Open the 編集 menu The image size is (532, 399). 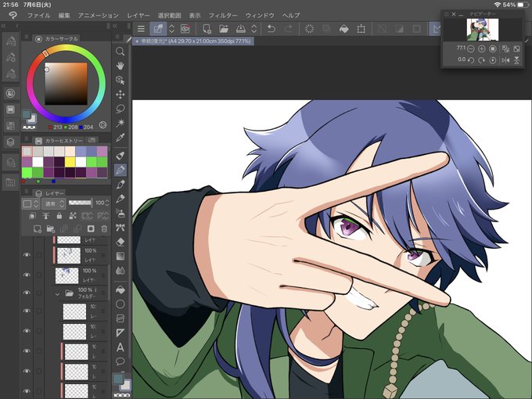64,16
